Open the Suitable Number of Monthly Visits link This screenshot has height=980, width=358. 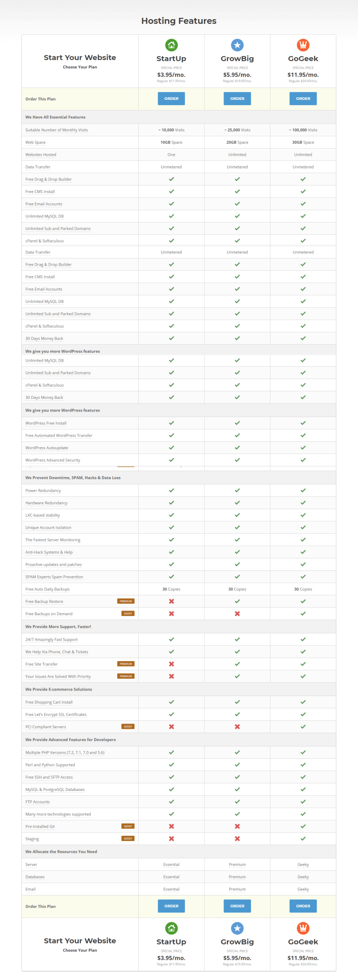pos(57,130)
